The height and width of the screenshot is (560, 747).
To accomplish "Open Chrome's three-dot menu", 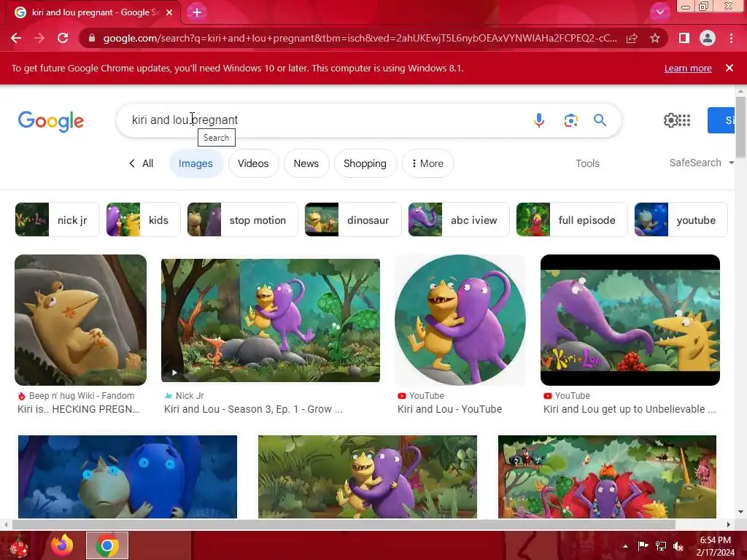I will 731,38.
